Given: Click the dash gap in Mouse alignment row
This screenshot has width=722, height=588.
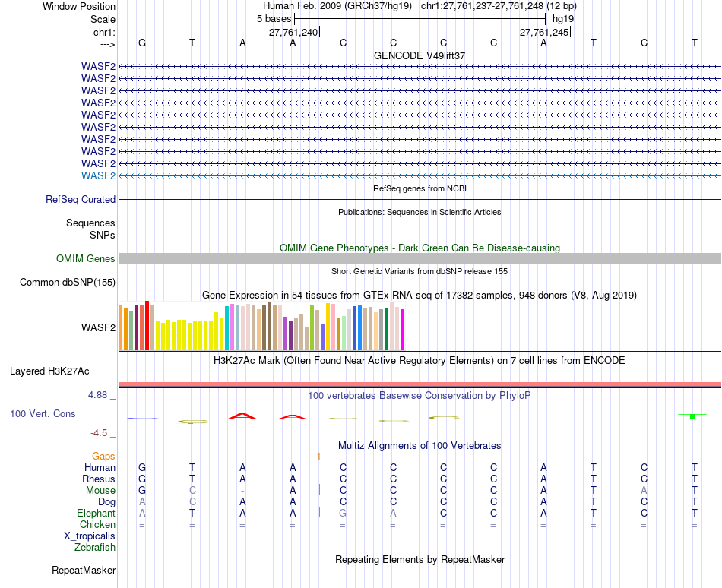Looking at the screenshot, I should [242, 491].
